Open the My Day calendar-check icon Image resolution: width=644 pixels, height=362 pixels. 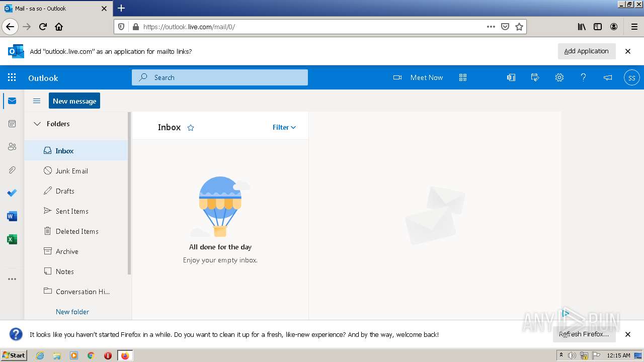tap(535, 77)
